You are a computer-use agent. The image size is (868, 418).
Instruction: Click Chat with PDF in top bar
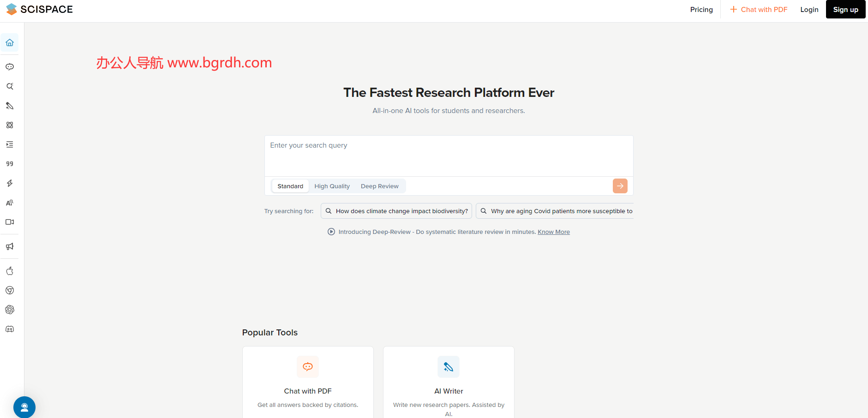tap(759, 10)
